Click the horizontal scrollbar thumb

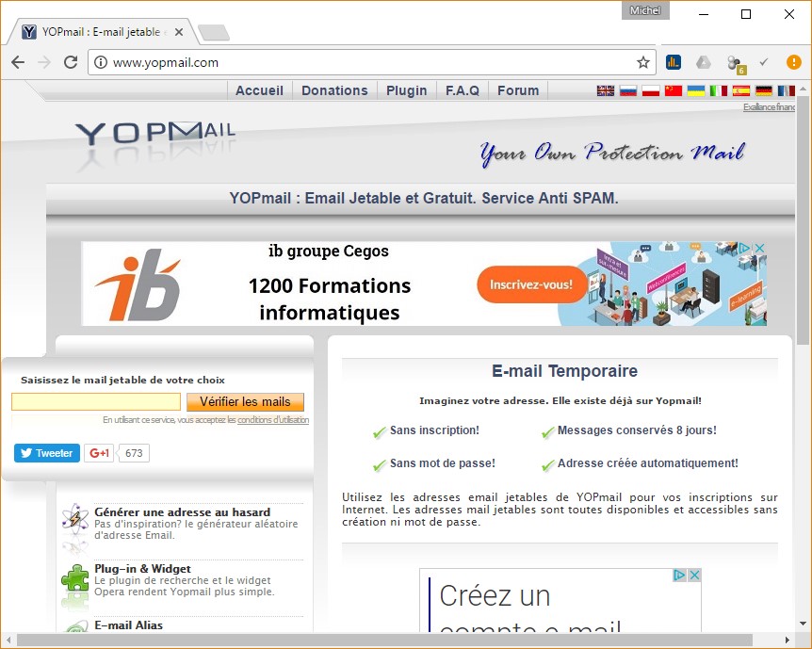(384, 641)
